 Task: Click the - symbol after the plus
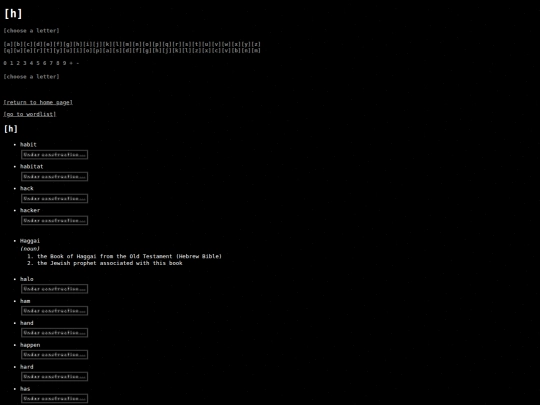(78, 63)
